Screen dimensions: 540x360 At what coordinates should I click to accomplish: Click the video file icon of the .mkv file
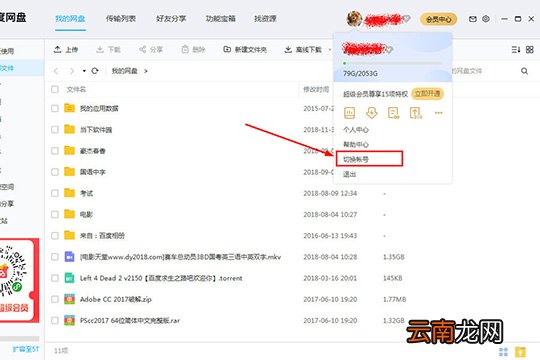click(69, 257)
